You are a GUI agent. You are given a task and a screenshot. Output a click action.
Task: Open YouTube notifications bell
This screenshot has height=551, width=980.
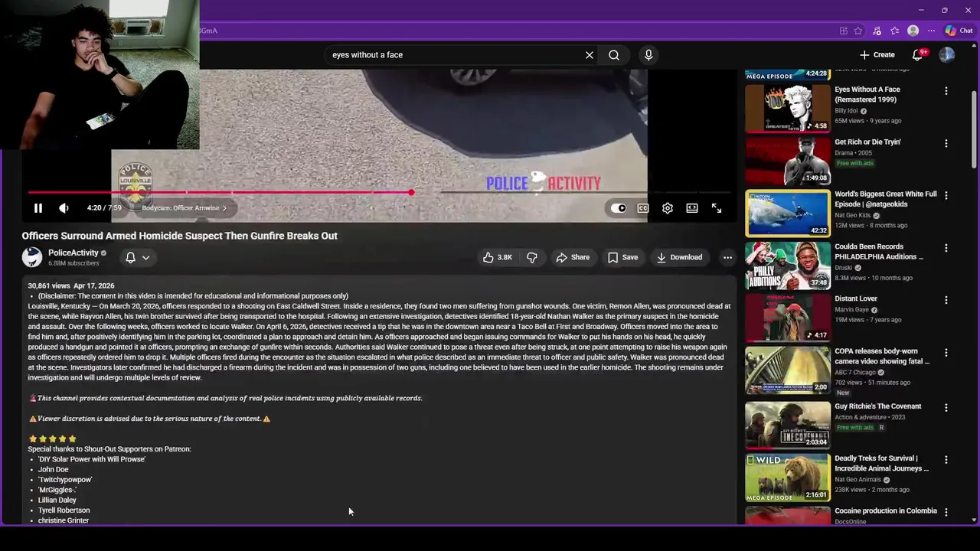click(917, 55)
